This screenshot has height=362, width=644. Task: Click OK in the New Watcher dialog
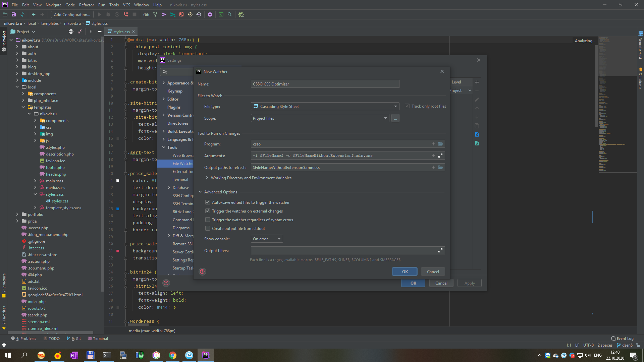click(x=405, y=271)
